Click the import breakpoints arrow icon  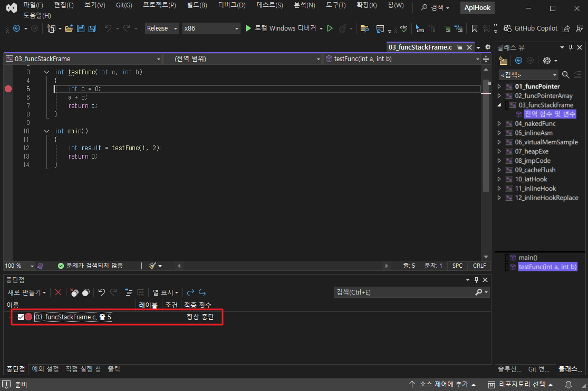[x=202, y=292]
